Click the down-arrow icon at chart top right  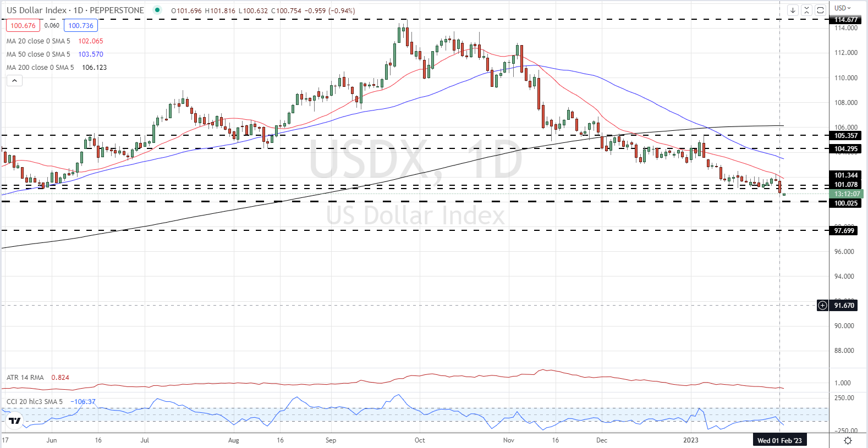793,10
